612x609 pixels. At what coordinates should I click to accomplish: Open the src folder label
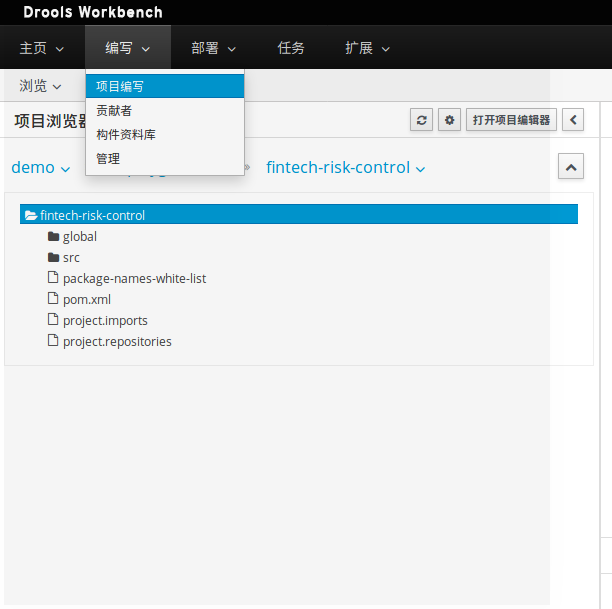coord(71,258)
